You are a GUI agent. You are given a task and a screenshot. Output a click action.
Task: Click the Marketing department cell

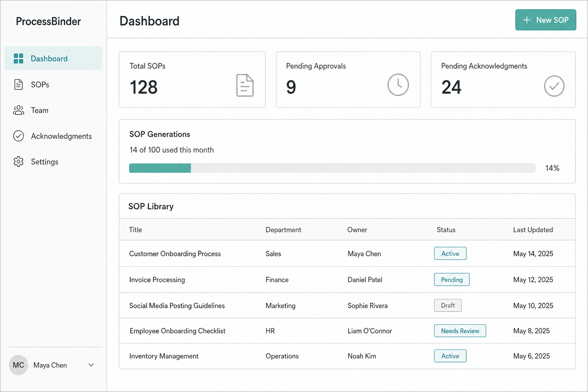[x=281, y=305]
